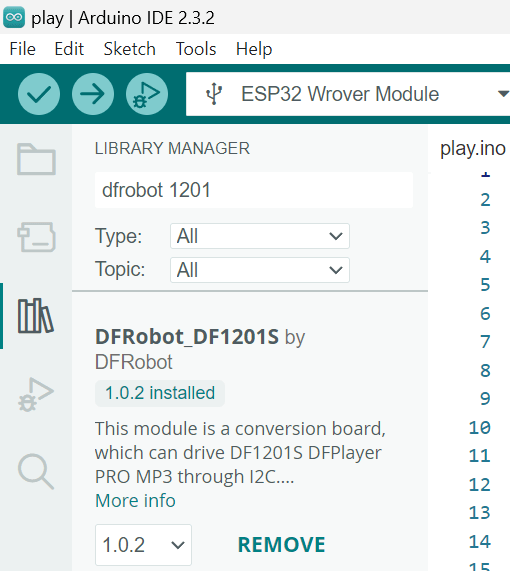
Task: Click line number 8 in editor gutter
Action: 485,370
